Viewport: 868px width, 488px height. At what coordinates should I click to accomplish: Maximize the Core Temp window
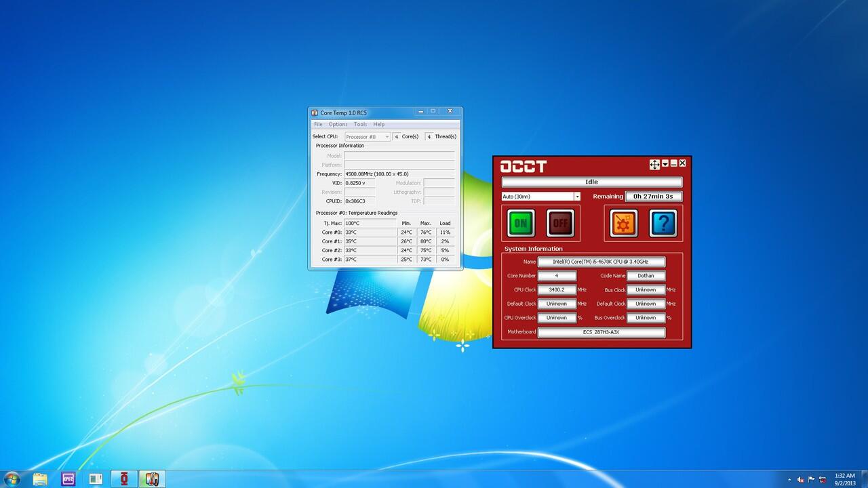(x=433, y=111)
